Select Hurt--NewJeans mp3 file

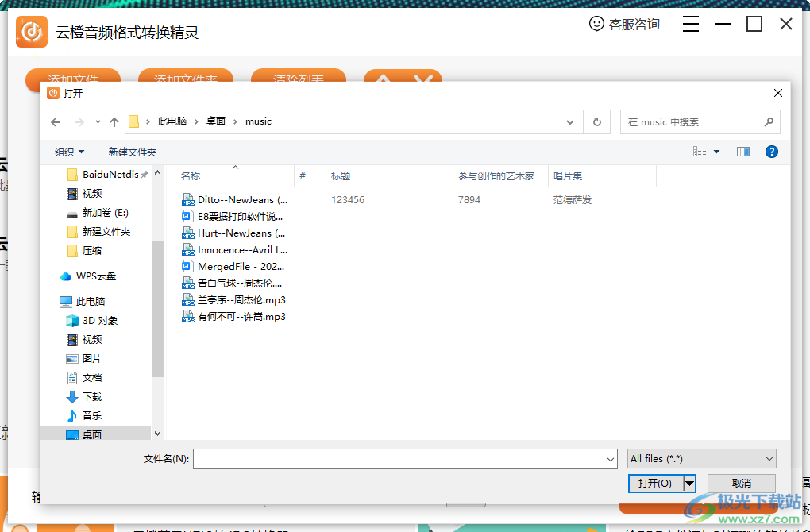pos(233,233)
